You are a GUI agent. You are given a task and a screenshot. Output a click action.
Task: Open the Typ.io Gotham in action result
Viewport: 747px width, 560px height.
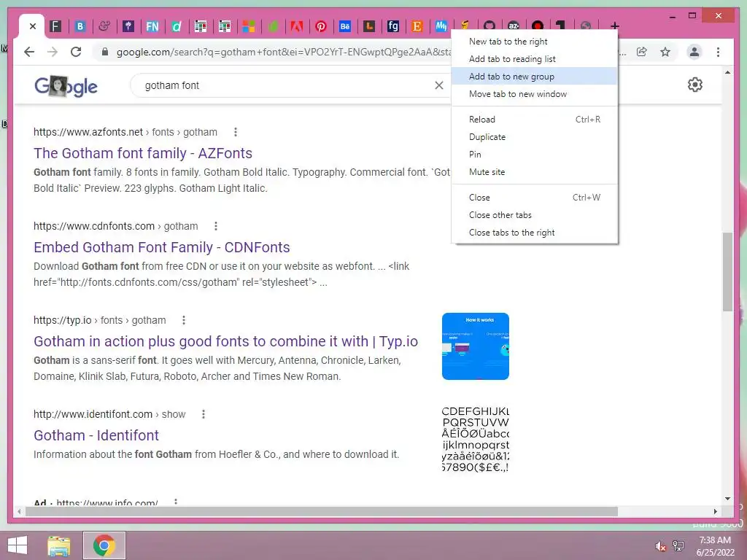pyautogui.click(x=226, y=341)
